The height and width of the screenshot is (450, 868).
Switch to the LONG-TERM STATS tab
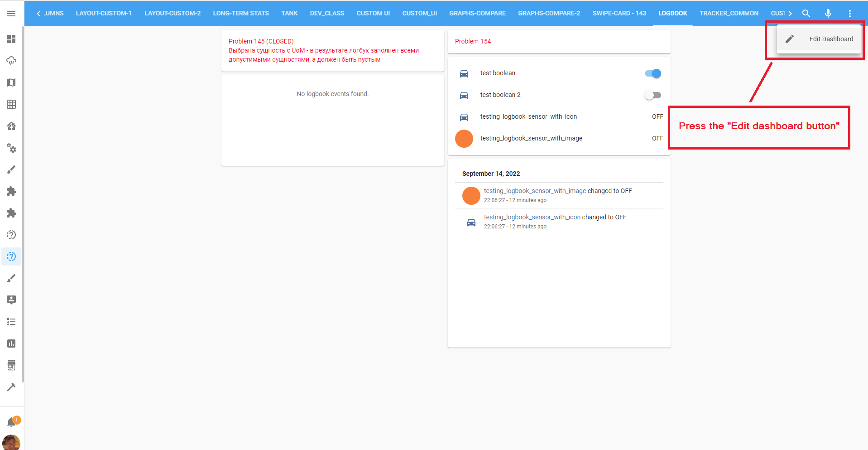241,13
